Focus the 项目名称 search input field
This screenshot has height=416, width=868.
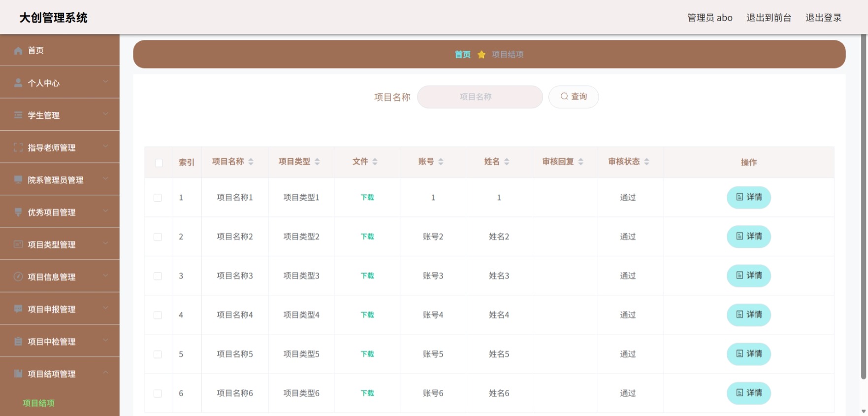[480, 97]
